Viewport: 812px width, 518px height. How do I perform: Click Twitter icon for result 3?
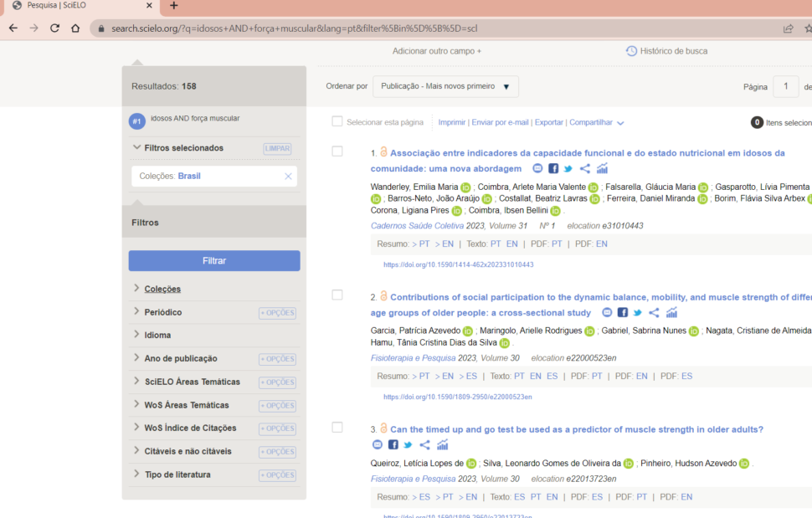point(408,445)
